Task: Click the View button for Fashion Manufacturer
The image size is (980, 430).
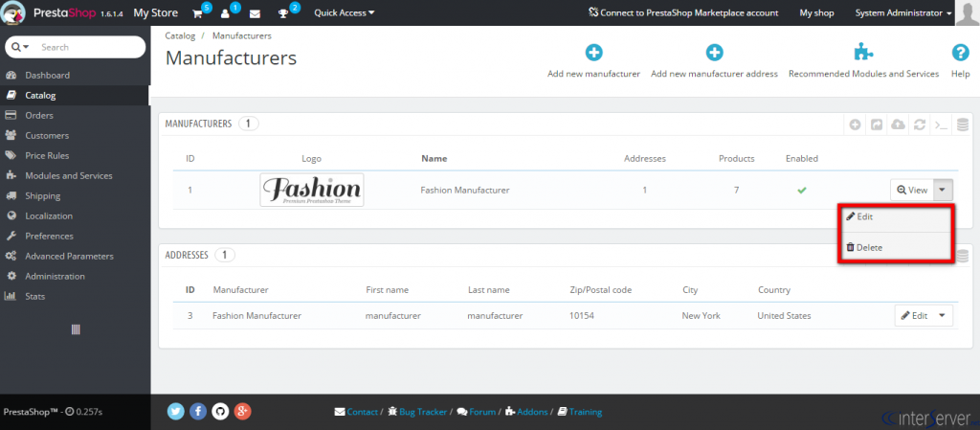Action: coord(912,190)
